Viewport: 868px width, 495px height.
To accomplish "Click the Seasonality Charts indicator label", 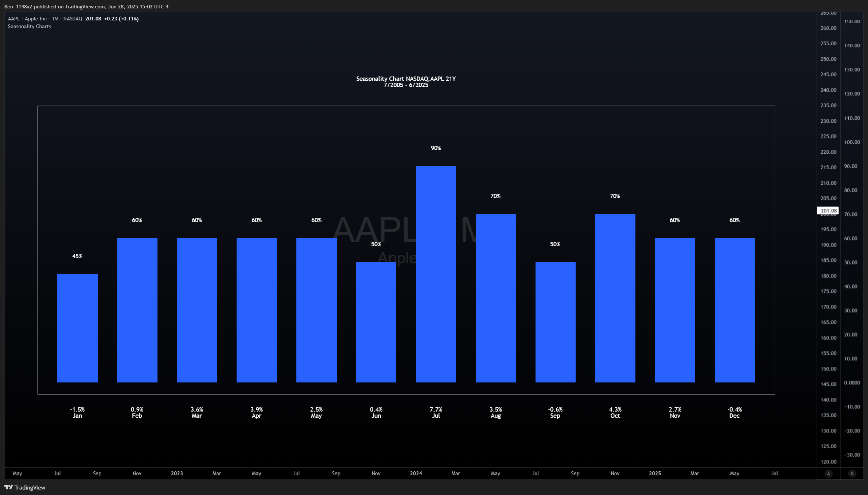I will [30, 26].
